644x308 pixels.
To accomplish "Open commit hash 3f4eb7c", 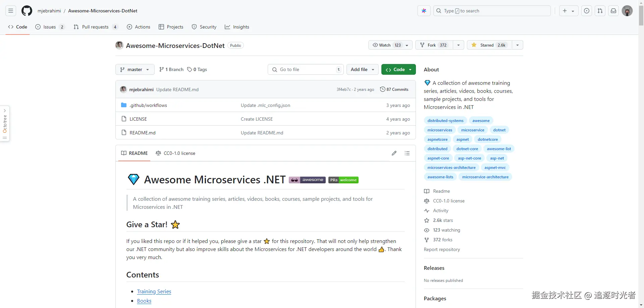I will coord(343,89).
